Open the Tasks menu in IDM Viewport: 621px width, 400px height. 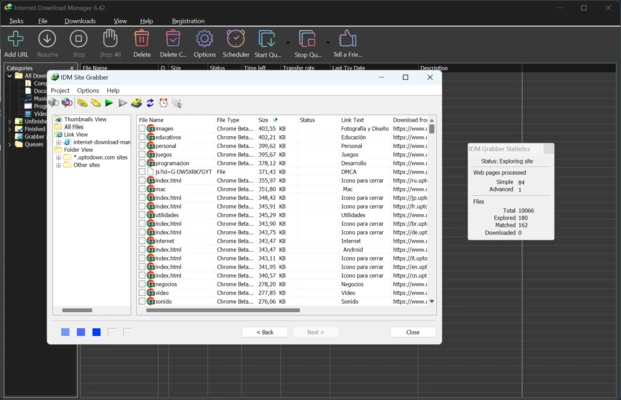pos(16,21)
